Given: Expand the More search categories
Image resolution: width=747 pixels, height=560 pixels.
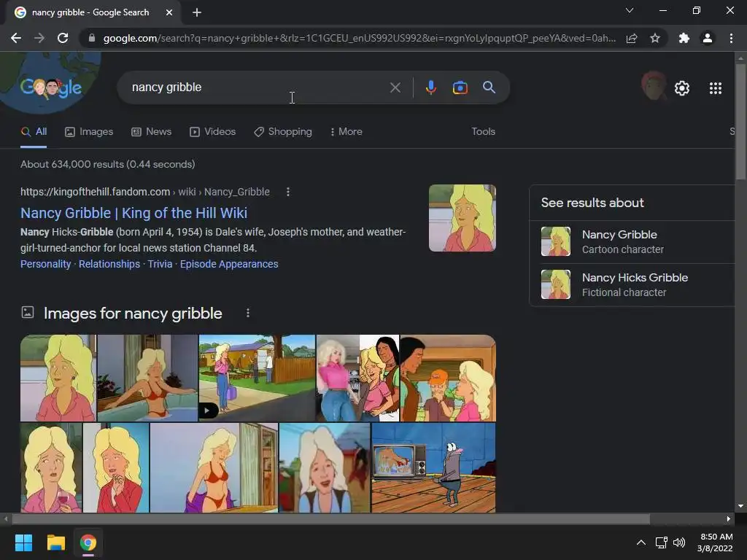Looking at the screenshot, I should click(346, 132).
